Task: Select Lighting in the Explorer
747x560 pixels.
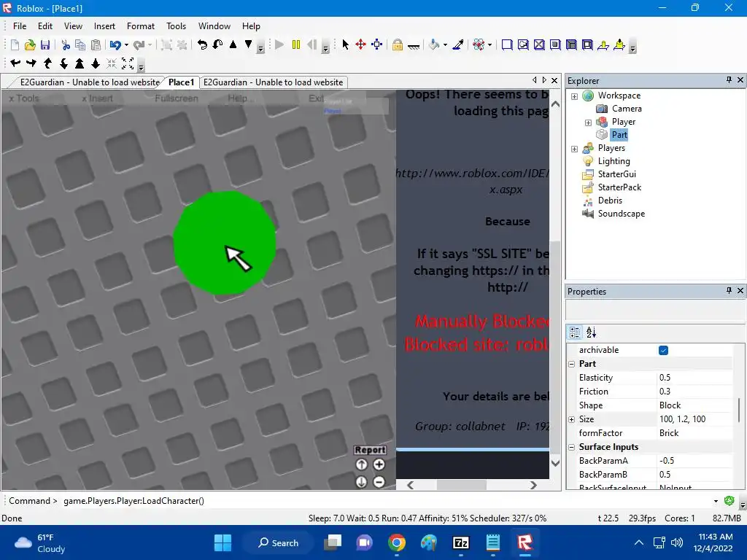Action: pos(614,161)
